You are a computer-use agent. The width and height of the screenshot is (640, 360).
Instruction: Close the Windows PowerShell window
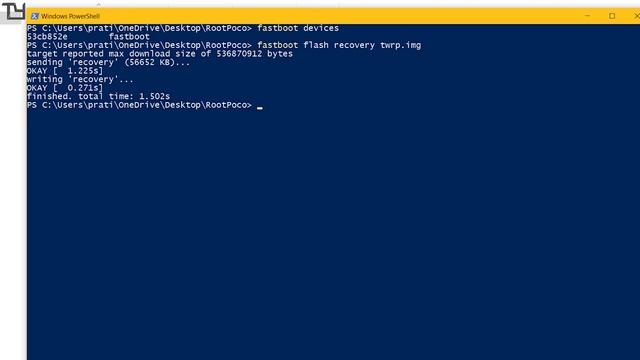tap(636, 16)
